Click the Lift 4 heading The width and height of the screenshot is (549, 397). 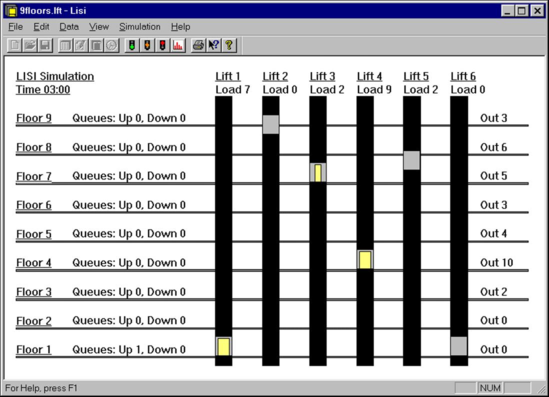coord(369,76)
